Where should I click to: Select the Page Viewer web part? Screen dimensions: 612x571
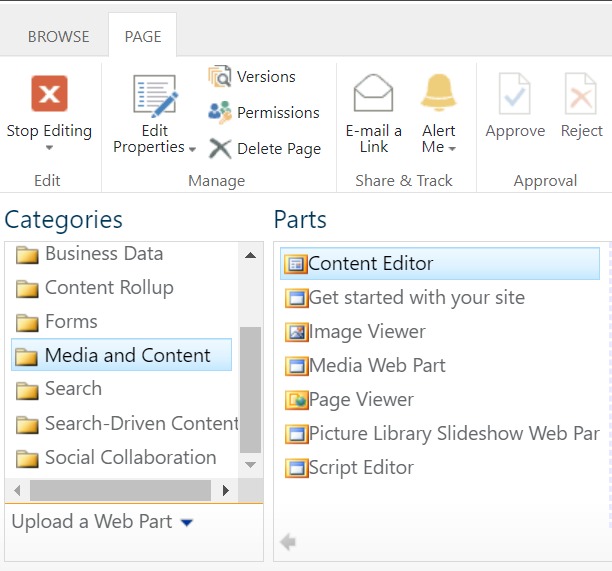[349, 400]
